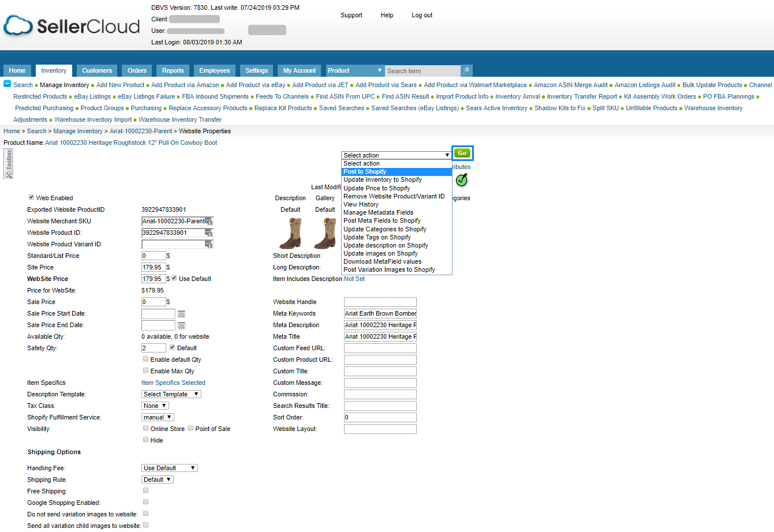Open the Handling Fee dropdown

click(170, 468)
